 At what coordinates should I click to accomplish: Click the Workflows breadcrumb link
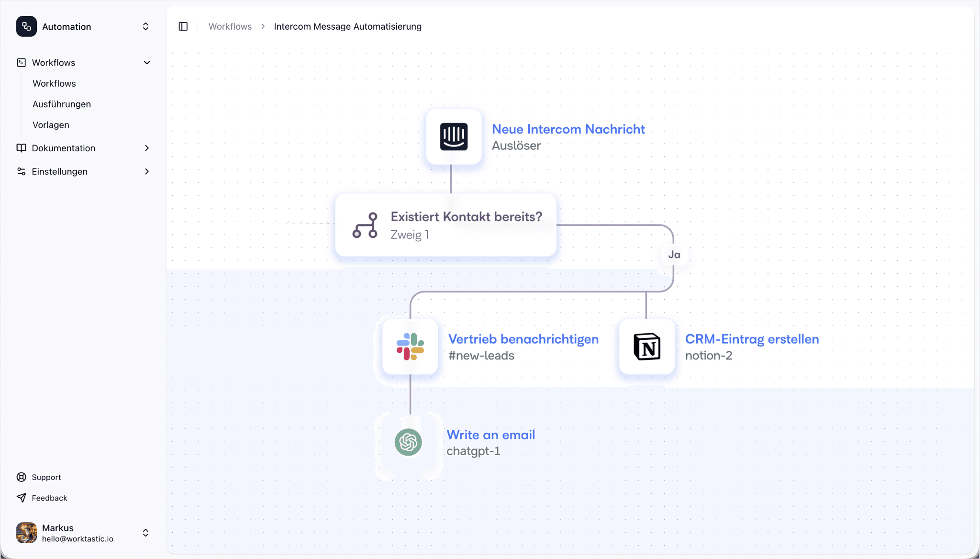[x=230, y=26]
